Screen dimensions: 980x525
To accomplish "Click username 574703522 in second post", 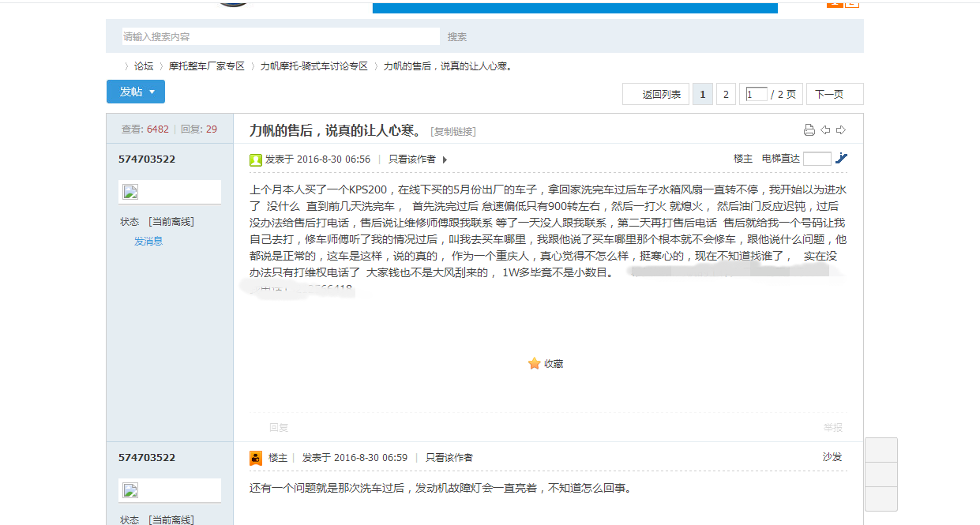I will click(147, 457).
